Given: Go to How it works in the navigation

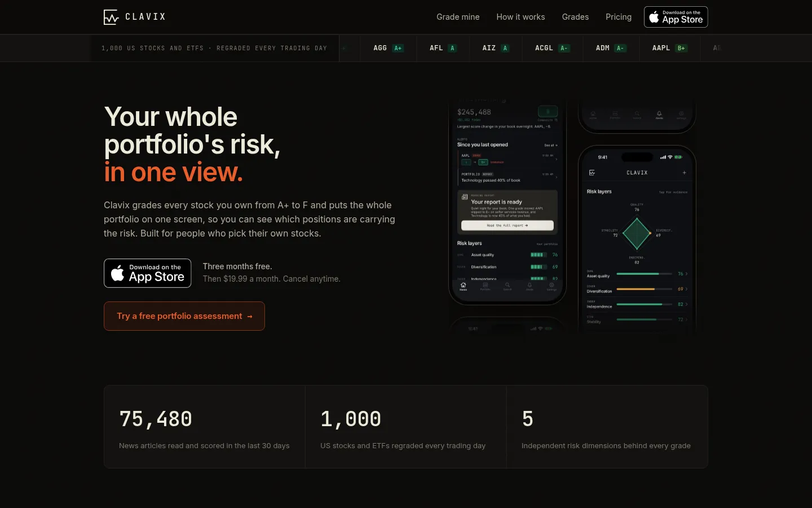Looking at the screenshot, I should click(x=520, y=17).
